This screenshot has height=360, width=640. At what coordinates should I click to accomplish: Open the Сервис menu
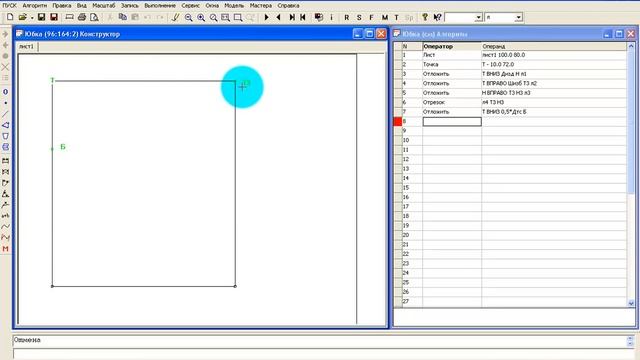click(190, 5)
